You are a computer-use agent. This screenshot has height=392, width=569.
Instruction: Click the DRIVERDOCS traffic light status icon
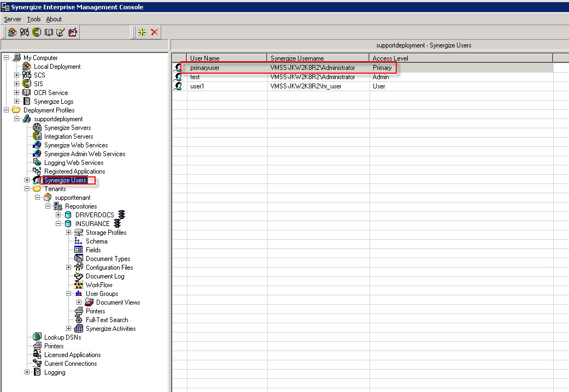121,215
